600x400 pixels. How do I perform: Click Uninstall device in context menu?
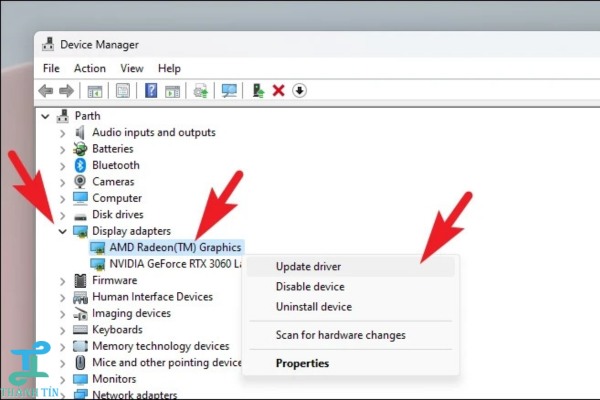point(313,307)
